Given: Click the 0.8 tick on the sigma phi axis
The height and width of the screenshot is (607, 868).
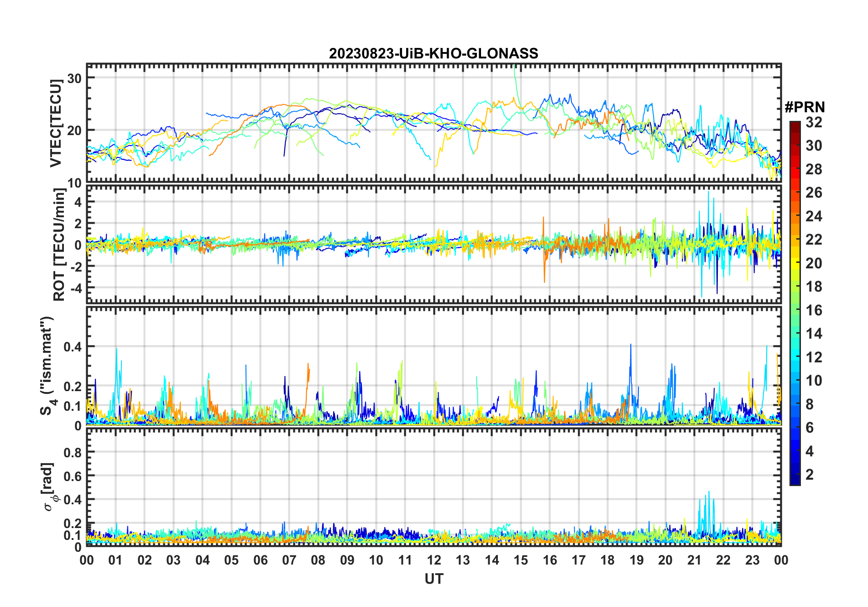Looking at the screenshot, I should (73, 452).
